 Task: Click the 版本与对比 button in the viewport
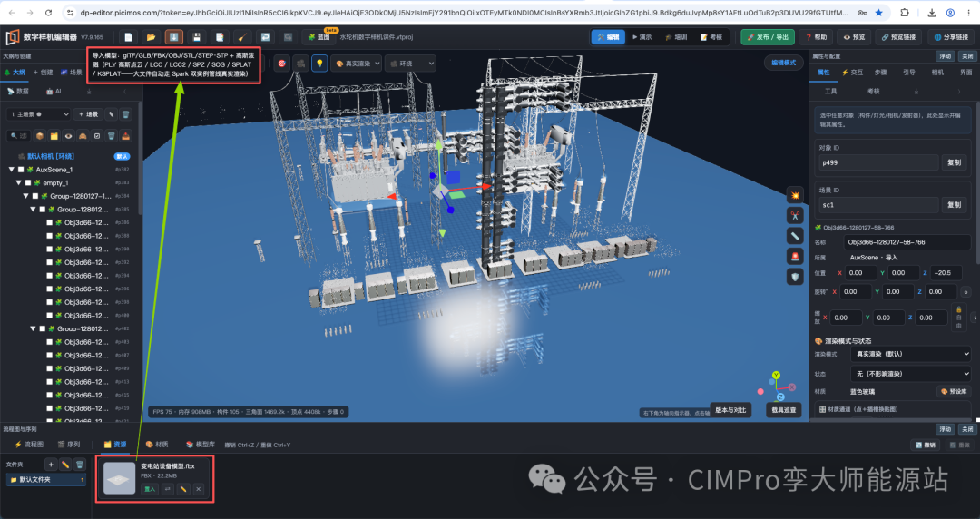[x=730, y=410]
